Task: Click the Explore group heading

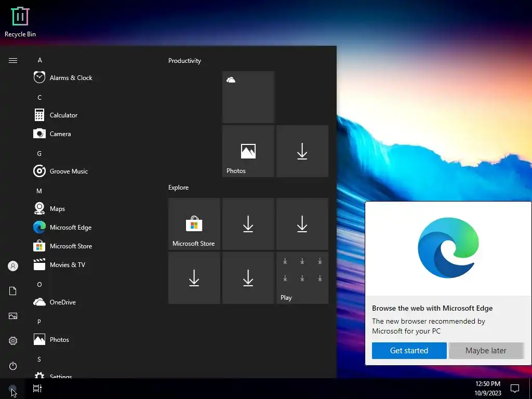Action: 179,187
